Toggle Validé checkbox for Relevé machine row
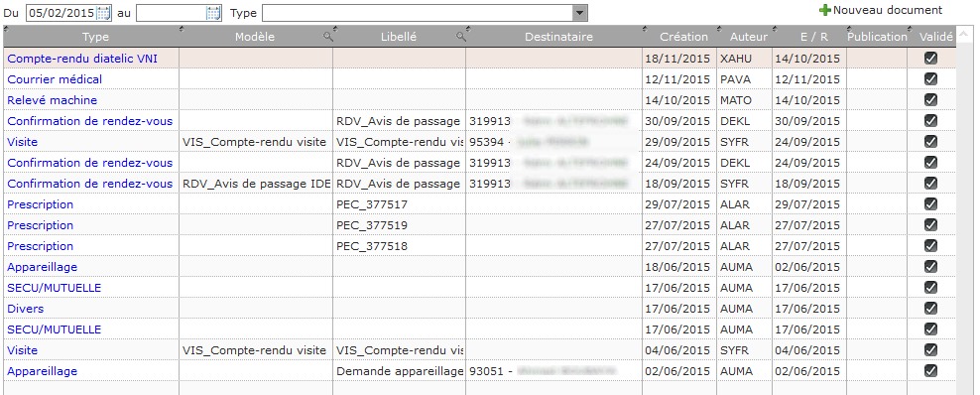The image size is (980, 395). [930, 99]
